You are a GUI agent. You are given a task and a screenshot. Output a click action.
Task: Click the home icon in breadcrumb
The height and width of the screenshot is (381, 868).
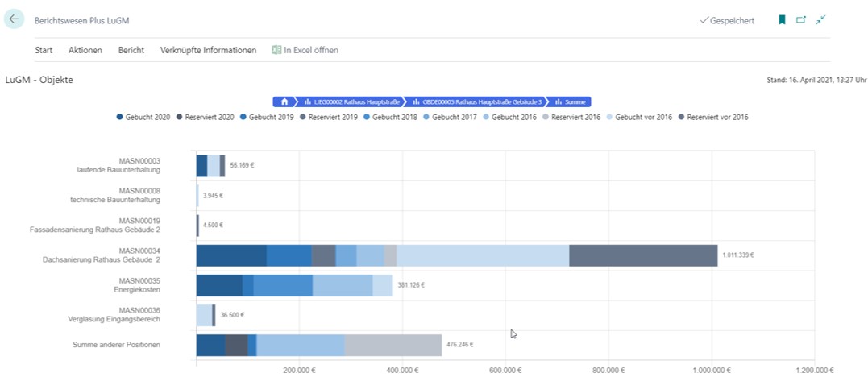284,102
